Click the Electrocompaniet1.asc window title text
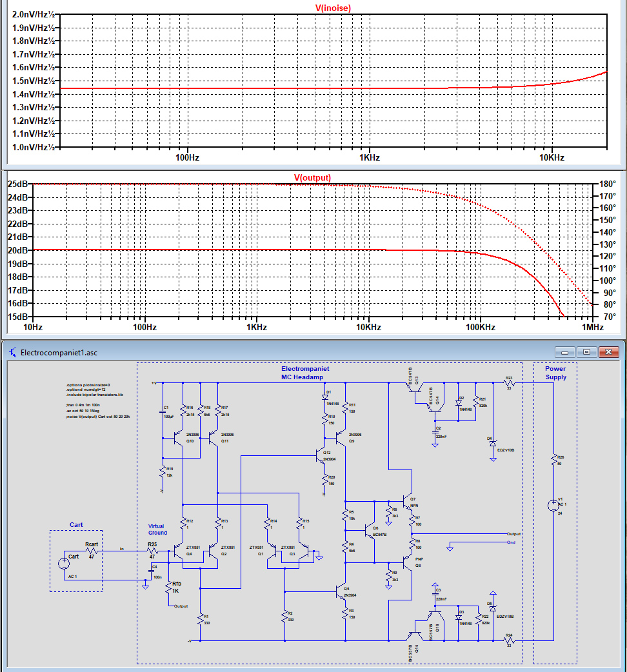Screen dimensions: 627x672 point(59,353)
